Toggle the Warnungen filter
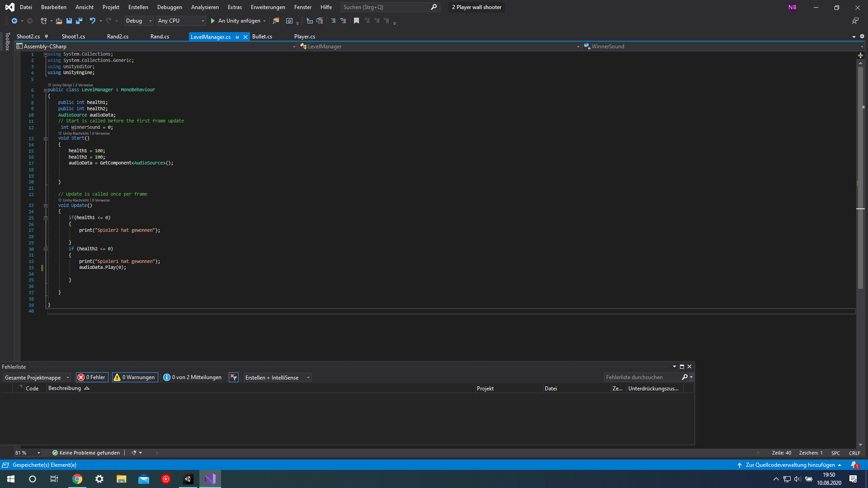Image resolution: width=868 pixels, height=488 pixels. point(134,377)
